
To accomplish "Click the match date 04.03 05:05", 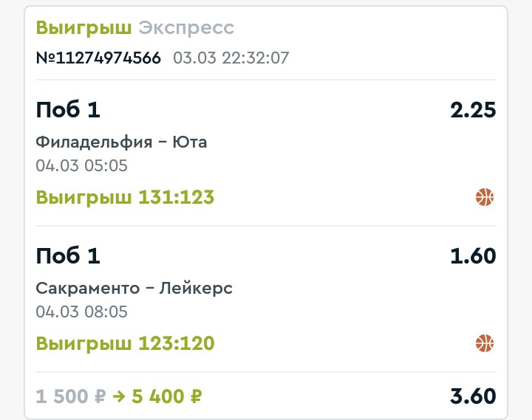I will (x=81, y=166).
